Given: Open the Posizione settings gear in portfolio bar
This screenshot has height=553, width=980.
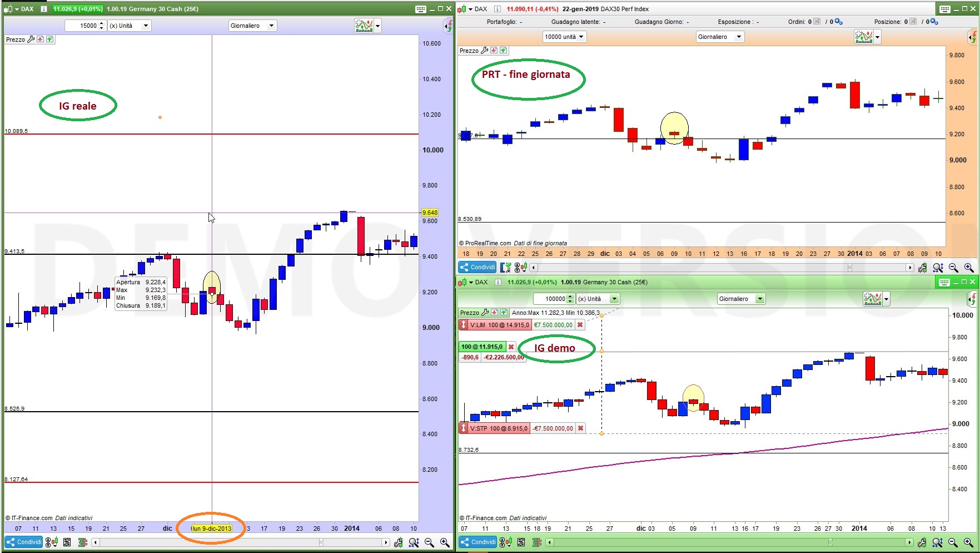Looking at the screenshot, I should [x=934, y=22].
